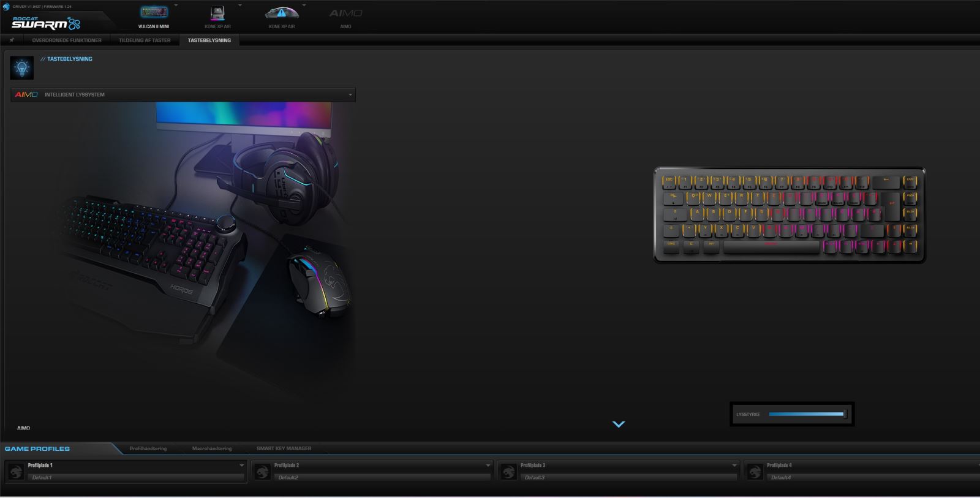Switch to Overordnede Funktioner tab
The image size is (980, 498).
(x=67, y=40)
